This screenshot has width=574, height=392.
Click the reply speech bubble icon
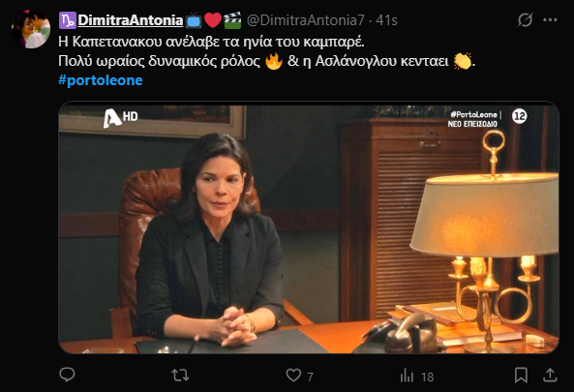click(67, 375)
